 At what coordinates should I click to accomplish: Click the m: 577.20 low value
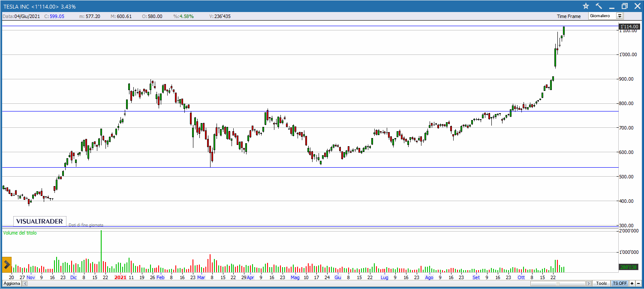(90, 16)
